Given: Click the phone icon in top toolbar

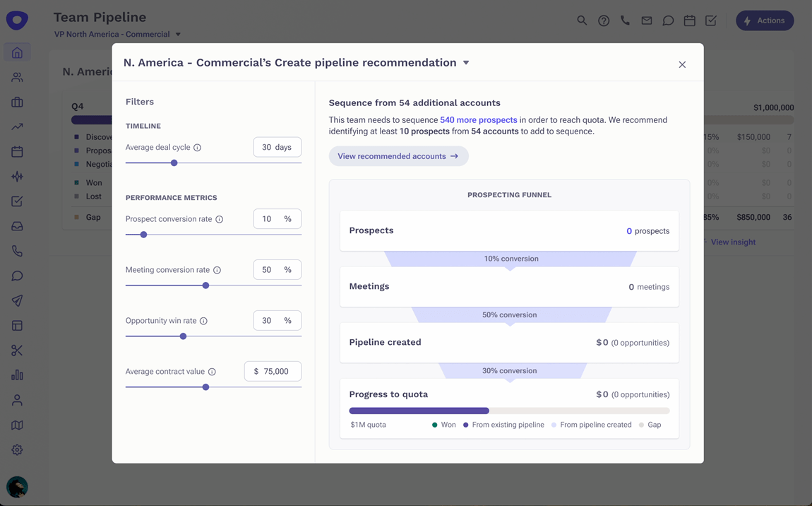Looking at the screenshot, I should pyautogui.click(x=625, y=20).
